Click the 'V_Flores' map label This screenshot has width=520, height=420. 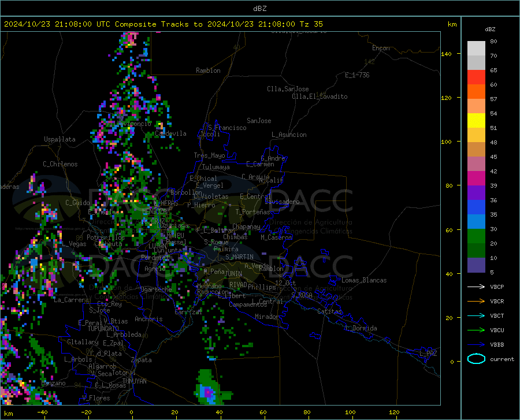(x=96, y=398)
